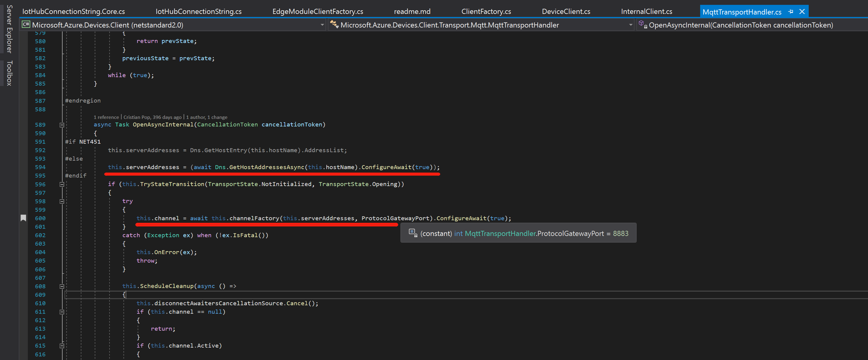Collapse the OpenAsyncInternal method at line 589
This screenshot has width=868, height=360.
62,125
